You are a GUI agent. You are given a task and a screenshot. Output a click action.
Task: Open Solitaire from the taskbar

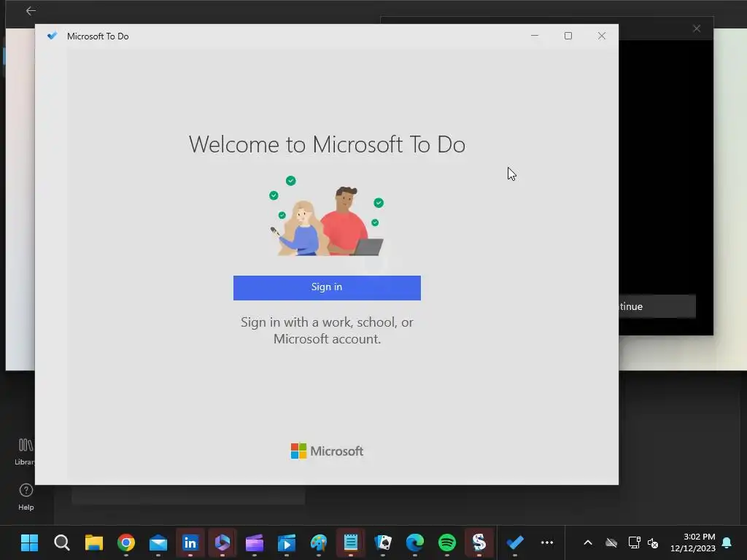(383, 542)
